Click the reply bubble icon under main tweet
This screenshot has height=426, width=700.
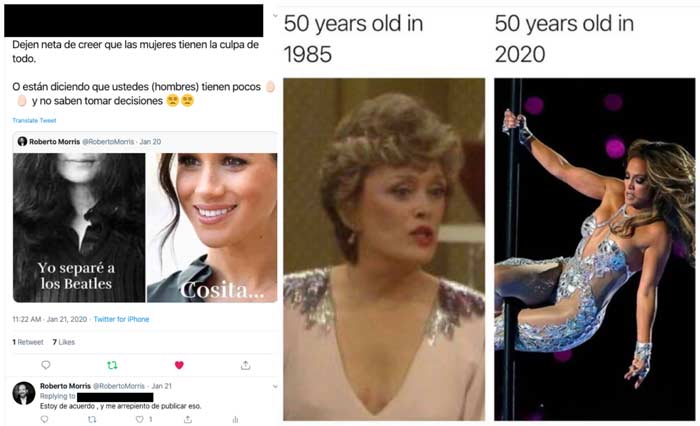pyautogui.click(x=46, y=365)
